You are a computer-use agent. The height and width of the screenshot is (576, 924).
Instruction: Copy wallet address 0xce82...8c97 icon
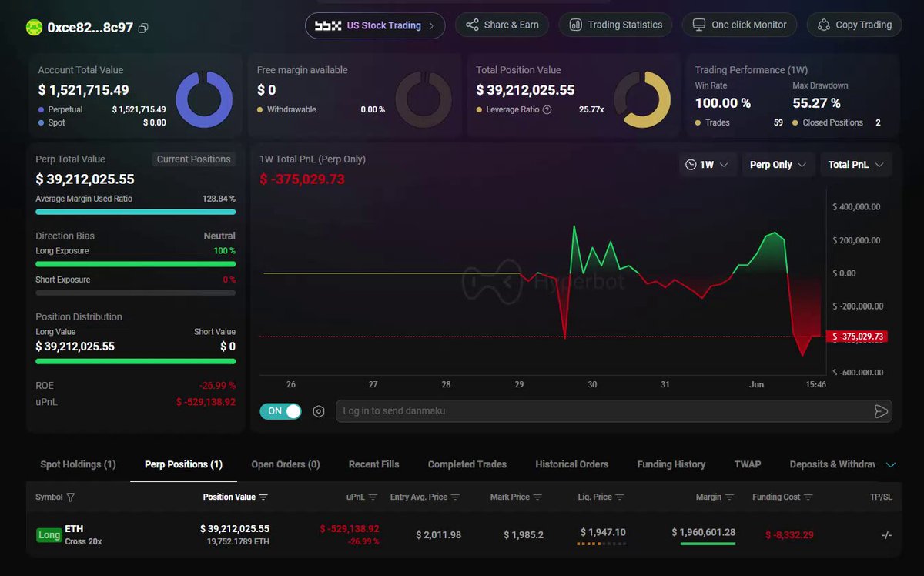(143, 28)
